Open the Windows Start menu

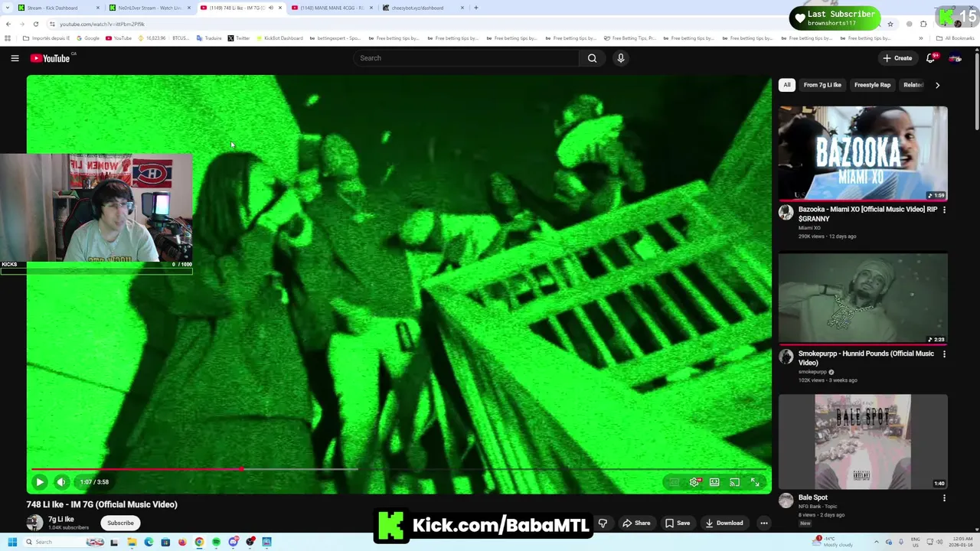click(12, 542)
